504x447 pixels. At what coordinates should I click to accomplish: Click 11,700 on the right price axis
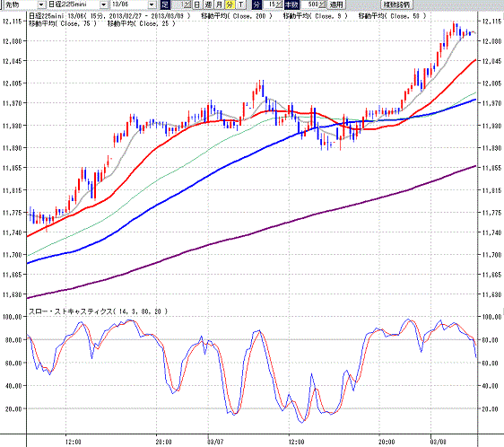point(491,255)
